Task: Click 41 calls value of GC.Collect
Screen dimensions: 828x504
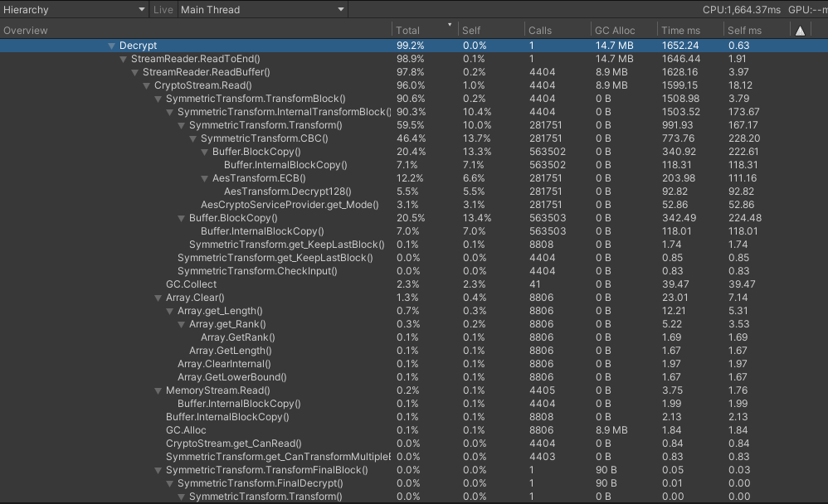Action: tap(534, 284)
